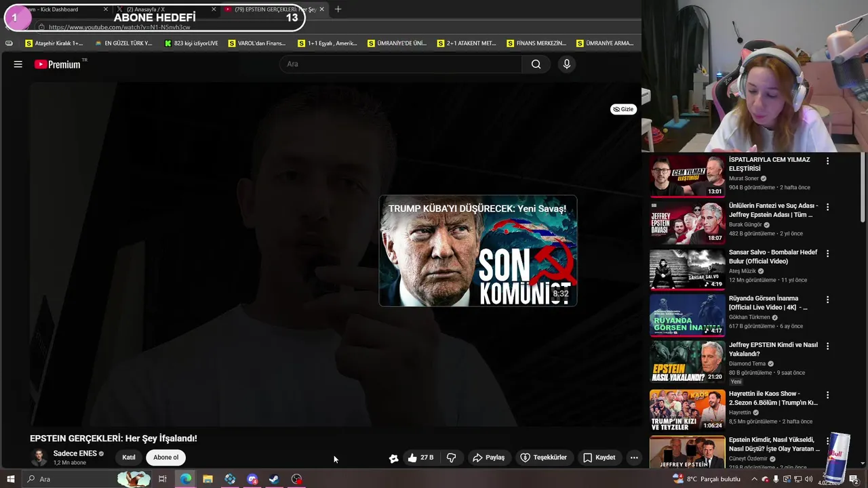
Task: Open the taskbar icon right of File Explorer
Action: [x=230, y=479]
